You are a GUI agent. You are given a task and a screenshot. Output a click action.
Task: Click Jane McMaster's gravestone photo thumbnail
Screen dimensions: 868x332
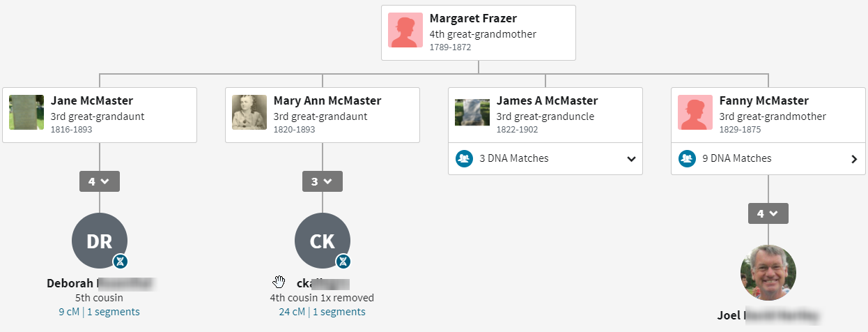(26, 112)
